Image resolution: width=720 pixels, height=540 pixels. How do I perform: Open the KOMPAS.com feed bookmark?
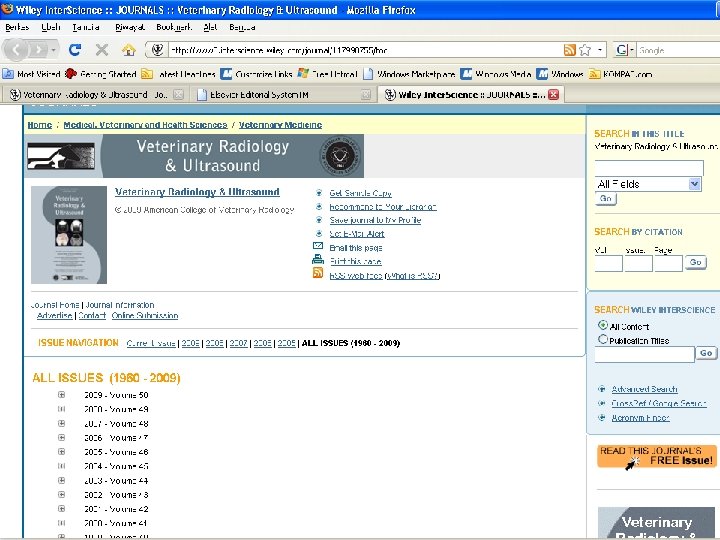tap(620, 74)
